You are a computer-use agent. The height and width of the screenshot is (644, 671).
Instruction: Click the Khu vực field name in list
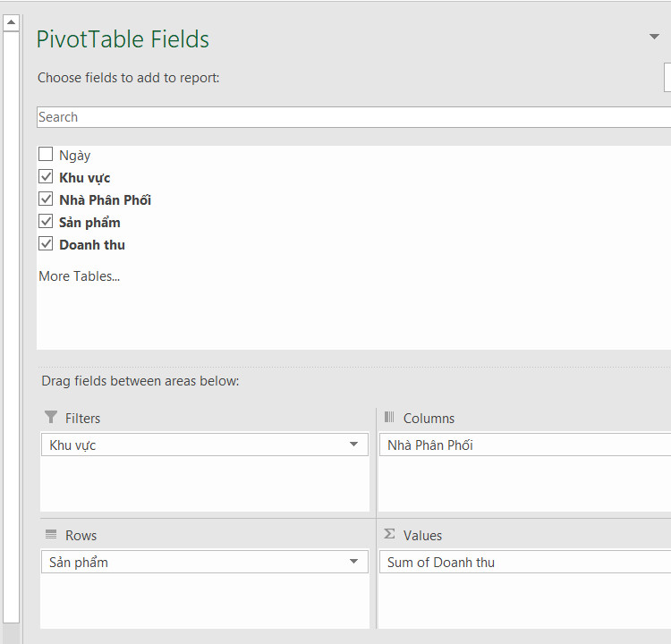pos(85,178)
